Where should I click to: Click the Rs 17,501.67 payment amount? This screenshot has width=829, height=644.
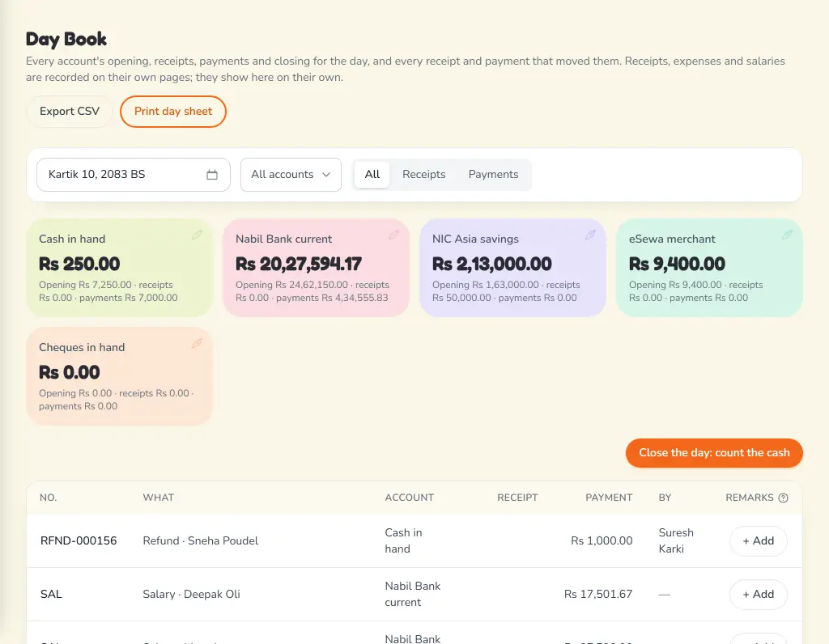tap(598, 595)
